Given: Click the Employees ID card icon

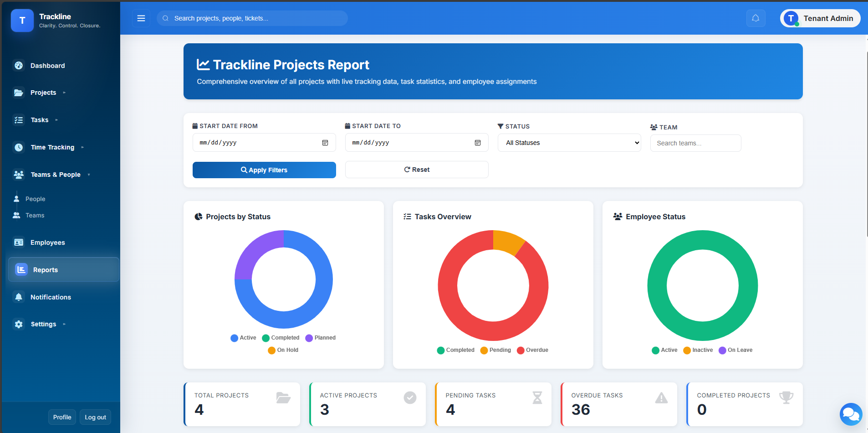Looking at the screenshot, I should pos(19,242).
